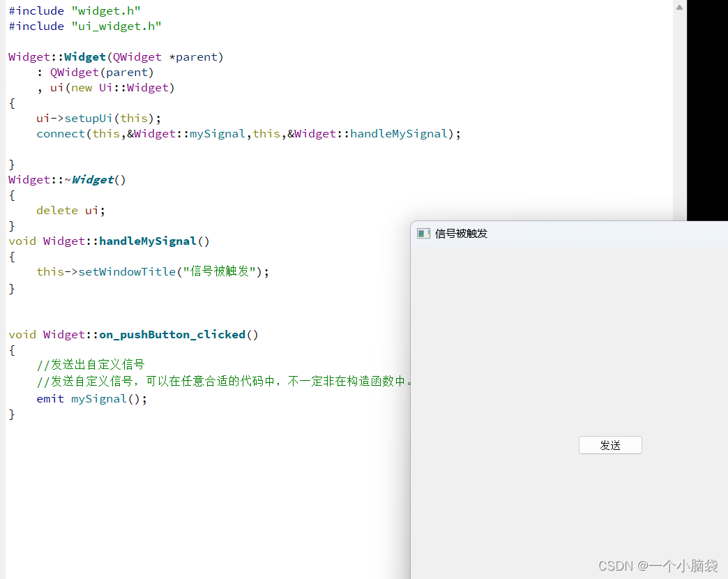Click the Widget::Widget(QWidget *parent) constructor line
Viewport: 728px width, 579px height.
116,57
